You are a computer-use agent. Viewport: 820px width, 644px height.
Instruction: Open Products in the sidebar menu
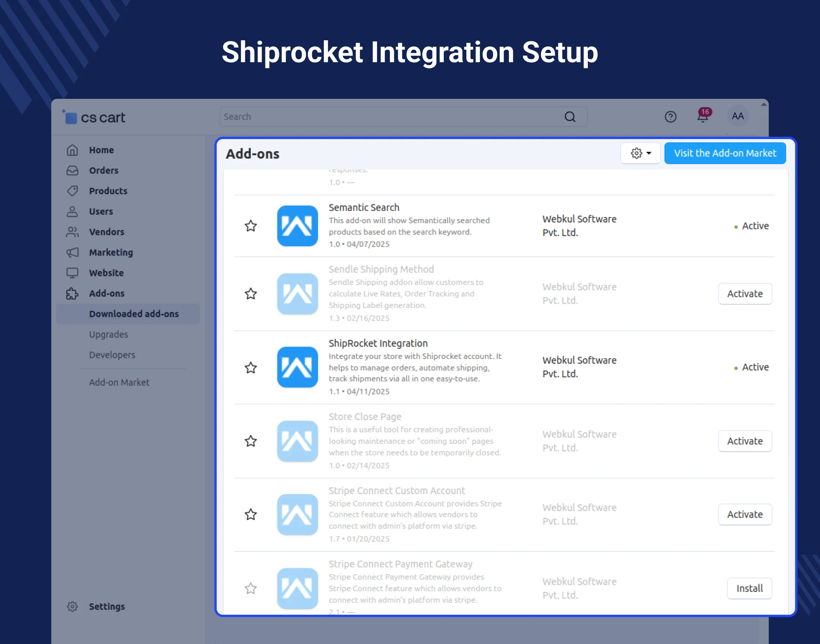(x=108, y=191)
